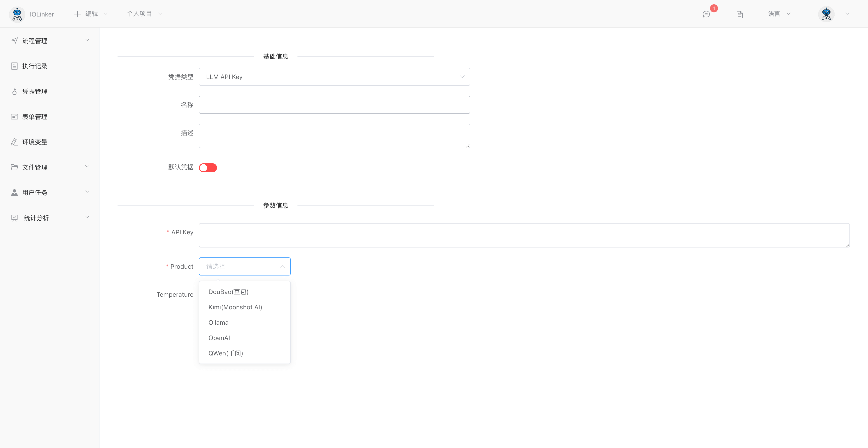Choose Kimi(Moonshot AI) from the list
The image size is (868, 448).
[235, 307]
